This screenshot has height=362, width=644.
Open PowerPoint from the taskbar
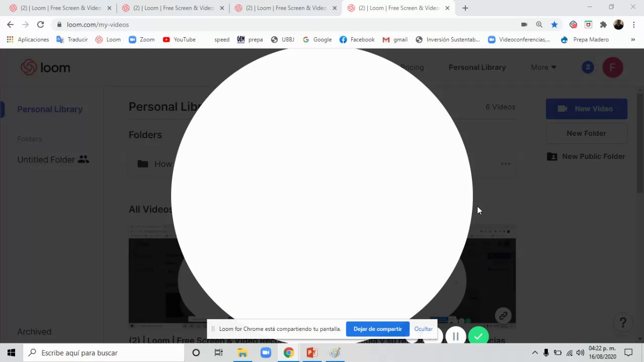click(312, 353)
